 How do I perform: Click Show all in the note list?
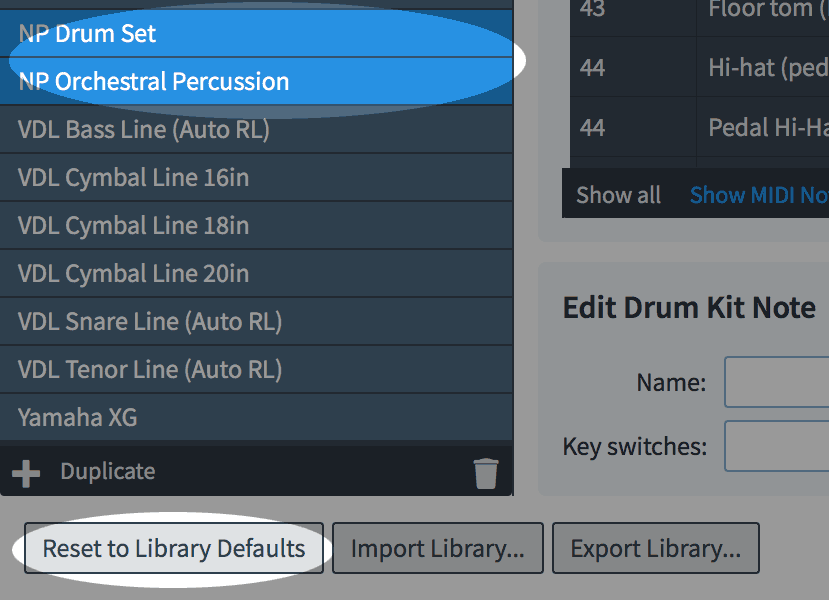617,195
